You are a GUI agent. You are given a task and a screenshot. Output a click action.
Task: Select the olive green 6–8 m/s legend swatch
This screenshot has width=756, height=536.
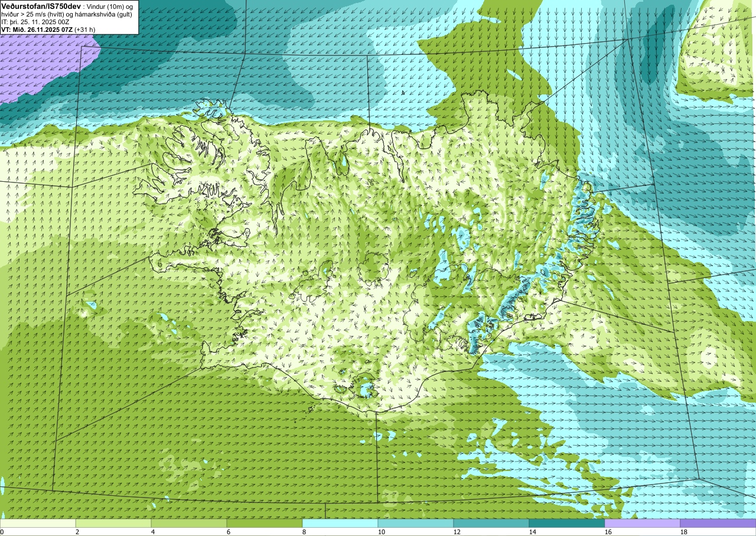265,523
